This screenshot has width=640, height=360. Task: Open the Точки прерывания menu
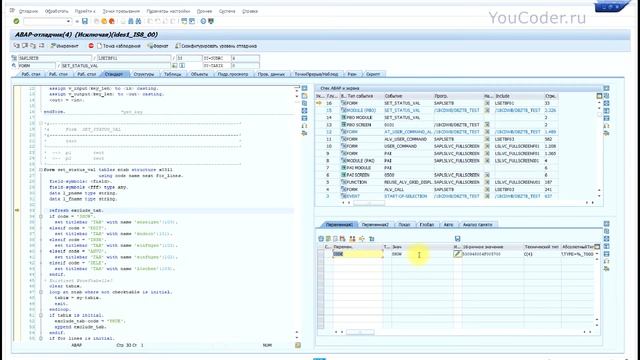[x=121, y=11]
